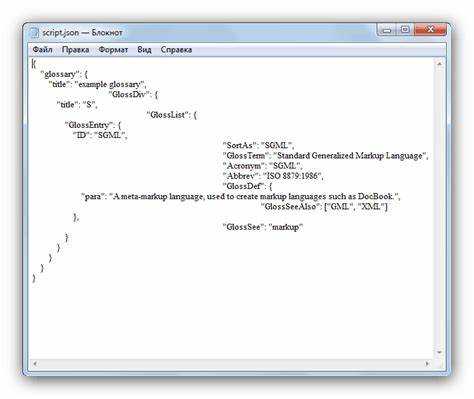Click "Standard Generalized Markup Language" text
This screenshot has width=474, height=399.
350,156
